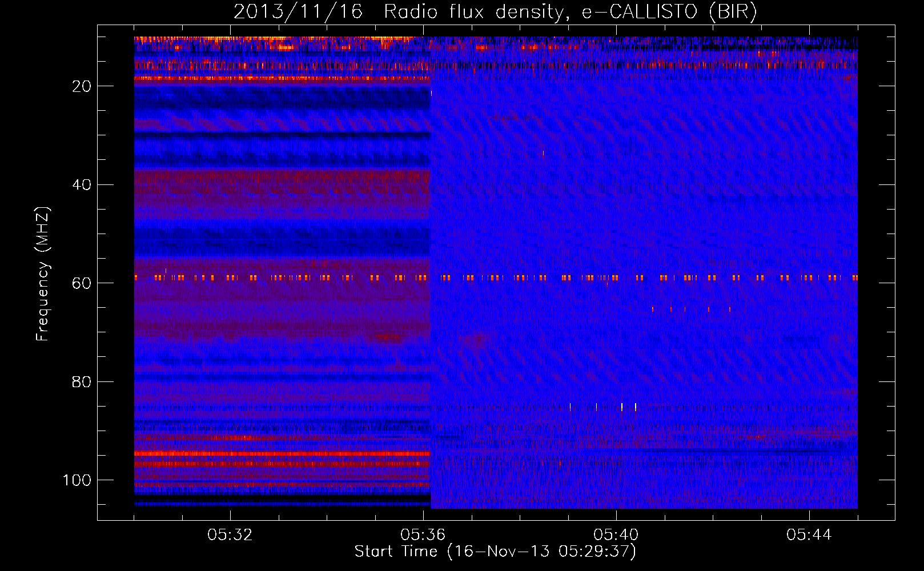The image size is (924, 571).
Task: Click the 05:36 time tick label
Action: click(x=423, y=535)
